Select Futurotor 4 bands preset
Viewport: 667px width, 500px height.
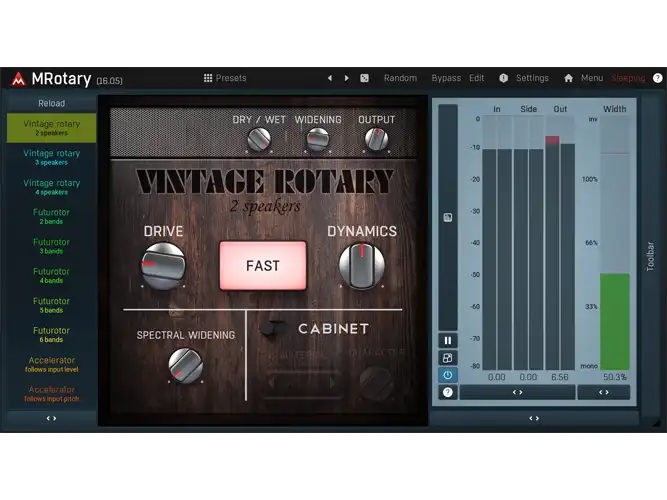pyautogui.click(x=51, y=275)
